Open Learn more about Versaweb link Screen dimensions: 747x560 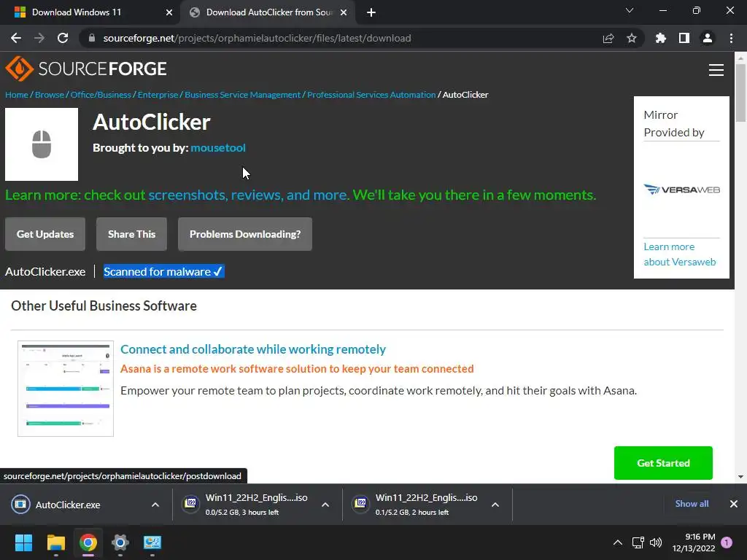pos(680,254)
